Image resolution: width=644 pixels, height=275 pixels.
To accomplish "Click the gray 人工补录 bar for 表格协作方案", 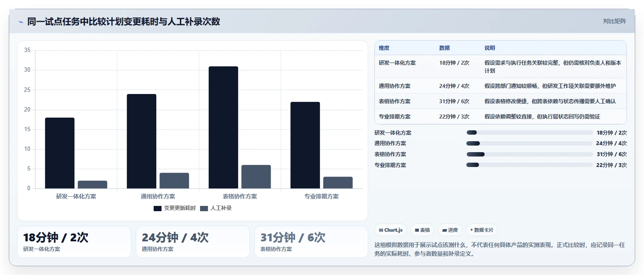I will pyautogui.click(x=256, y=177).
